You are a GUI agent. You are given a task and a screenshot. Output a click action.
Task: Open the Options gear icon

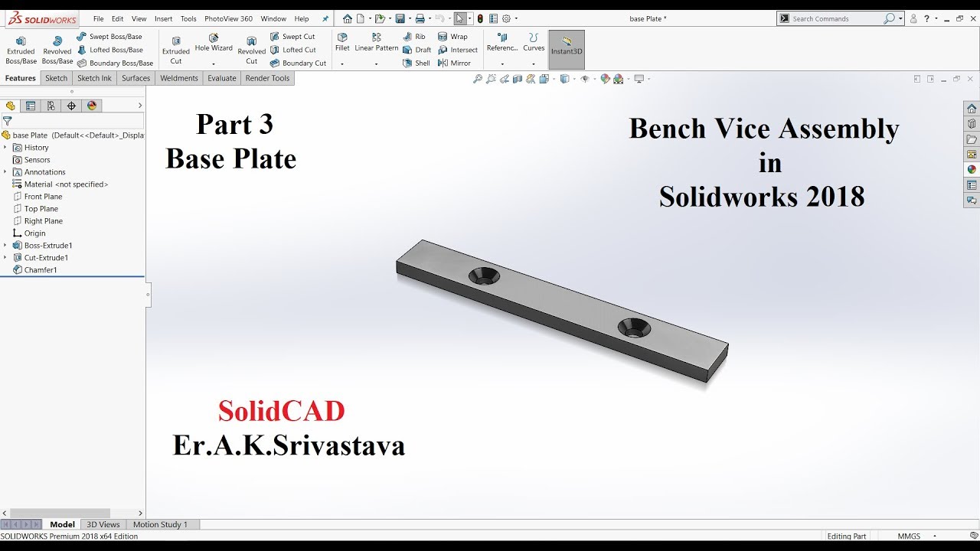[x=506, y=18]
